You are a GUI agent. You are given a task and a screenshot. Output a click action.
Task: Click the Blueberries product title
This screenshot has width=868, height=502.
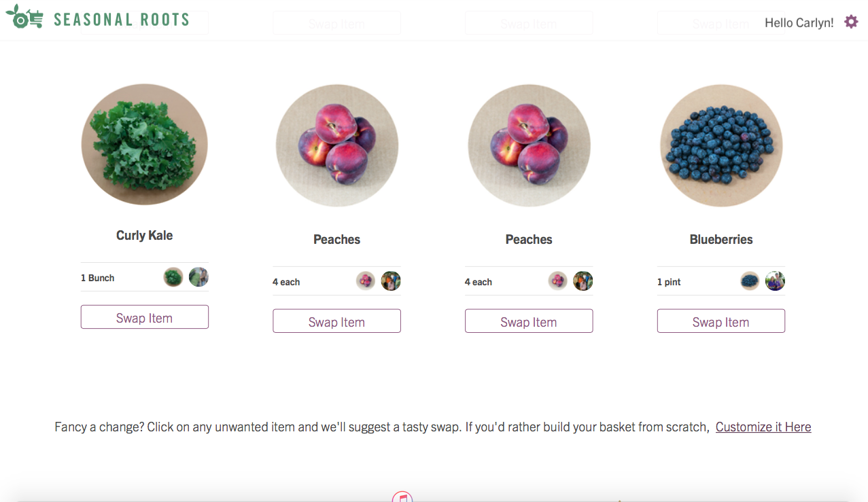721,240
